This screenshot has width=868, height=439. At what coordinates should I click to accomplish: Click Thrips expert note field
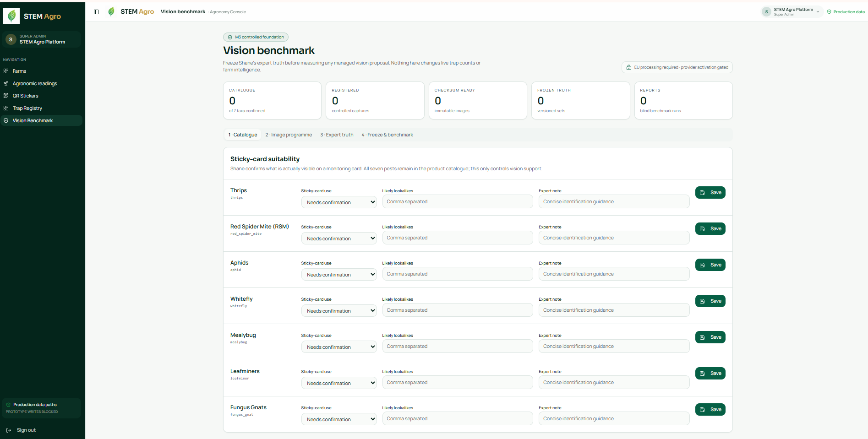[614, 201]
